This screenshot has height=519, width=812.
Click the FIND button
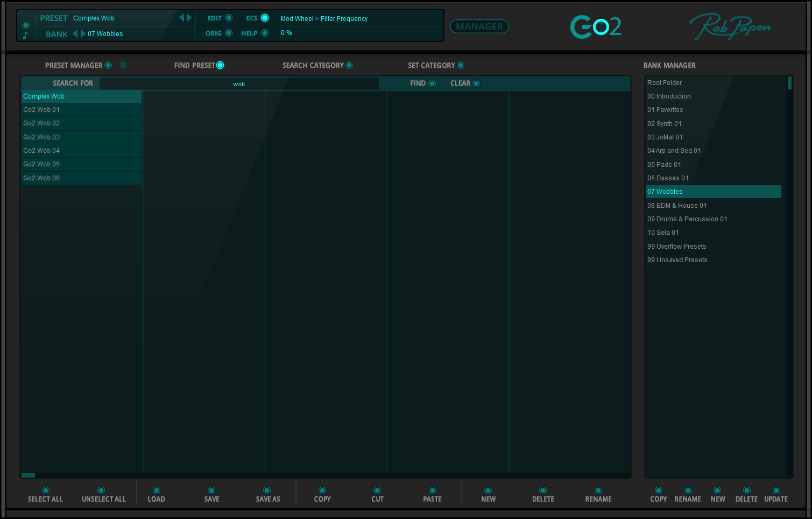pyautogui.click(x=432, y=83)
